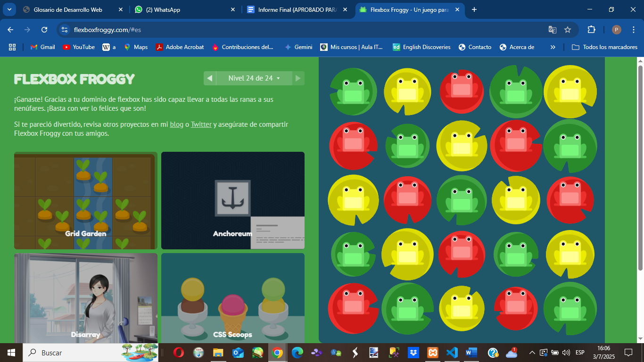The image size is (644, 362).
Task: Open the Disarray game thumbnail
Action: pos(86,298)
